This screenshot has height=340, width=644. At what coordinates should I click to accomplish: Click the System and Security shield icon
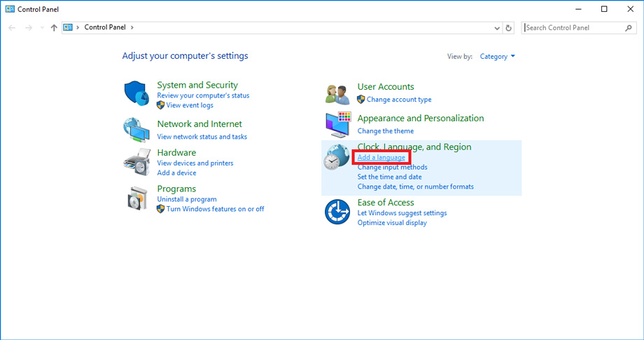pyautogui.click(x=136, y=93)
